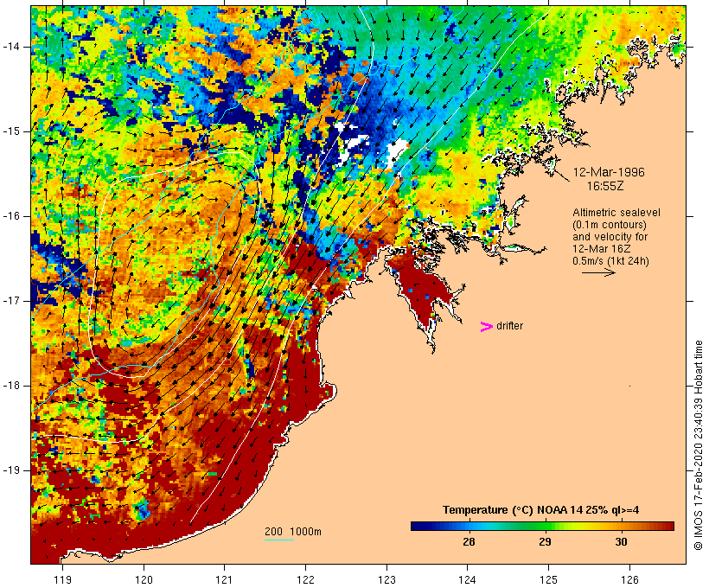709x588 pixels.
Task: Click longitude label 124
Action: 468,579
